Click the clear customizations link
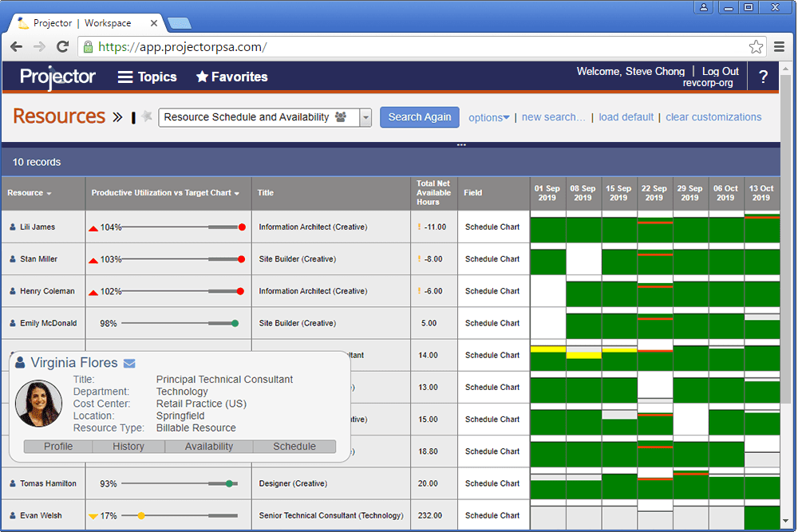This screenshot has height=532, width=798. (x=713, y=117)
